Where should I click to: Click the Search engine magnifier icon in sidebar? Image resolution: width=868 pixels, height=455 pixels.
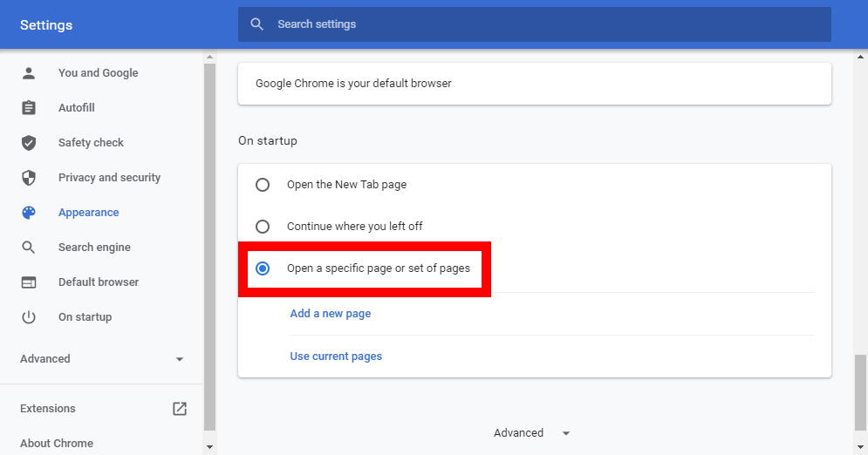point(29,248)
